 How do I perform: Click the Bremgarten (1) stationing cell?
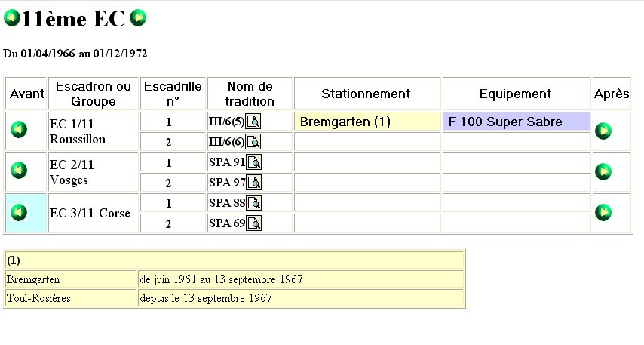345,122
